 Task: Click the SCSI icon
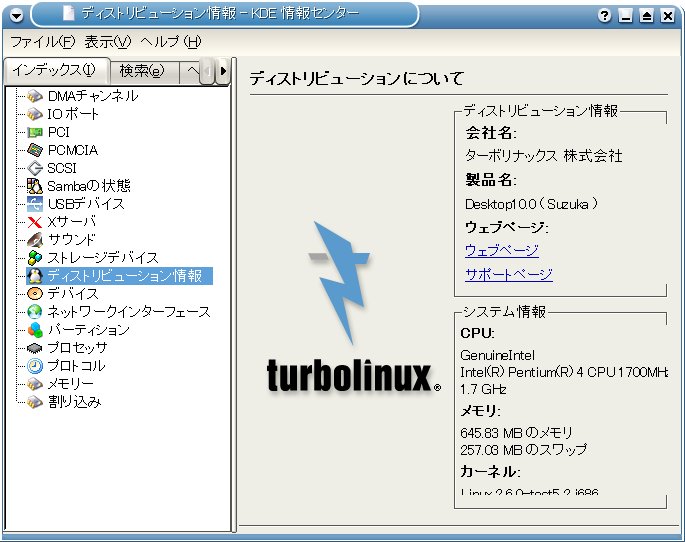[x=35, y=168]
